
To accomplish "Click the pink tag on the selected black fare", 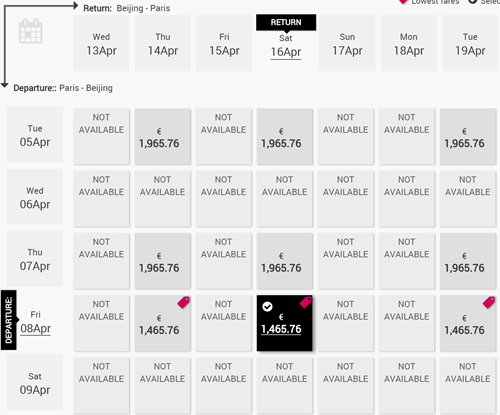I will point(306,302).
